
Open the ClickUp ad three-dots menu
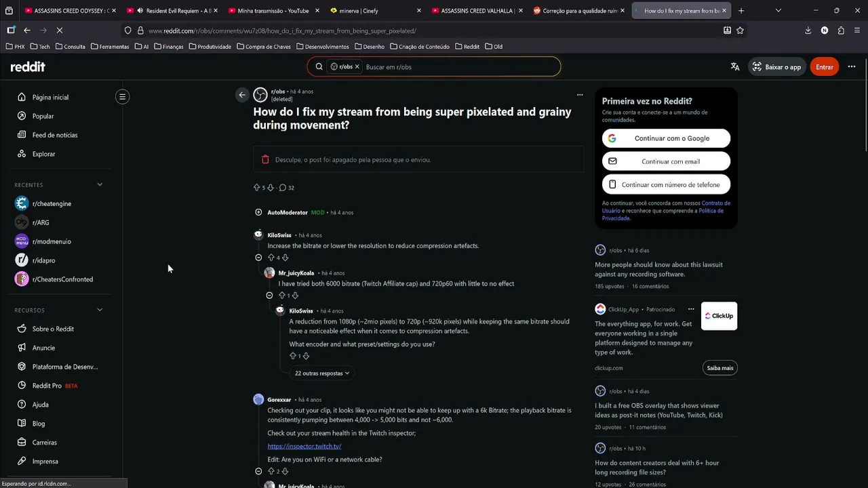point(691,309)
